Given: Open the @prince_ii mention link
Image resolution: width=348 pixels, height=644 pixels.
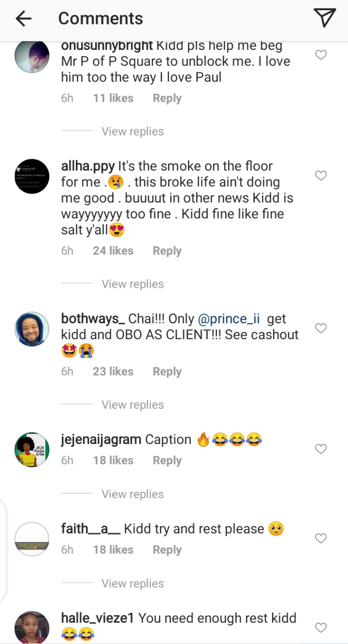Looking at the screenshot, I should (x=228, y=319).
